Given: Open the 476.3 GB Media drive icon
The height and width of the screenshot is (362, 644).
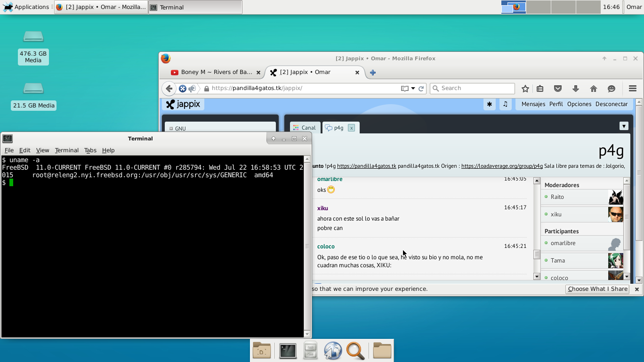Looking at the screenshot, I should coord(33,36).
